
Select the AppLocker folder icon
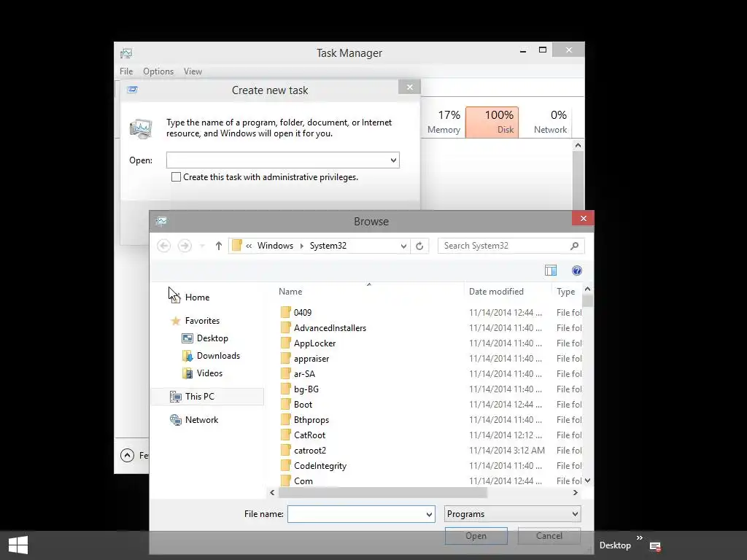[285, 343]
